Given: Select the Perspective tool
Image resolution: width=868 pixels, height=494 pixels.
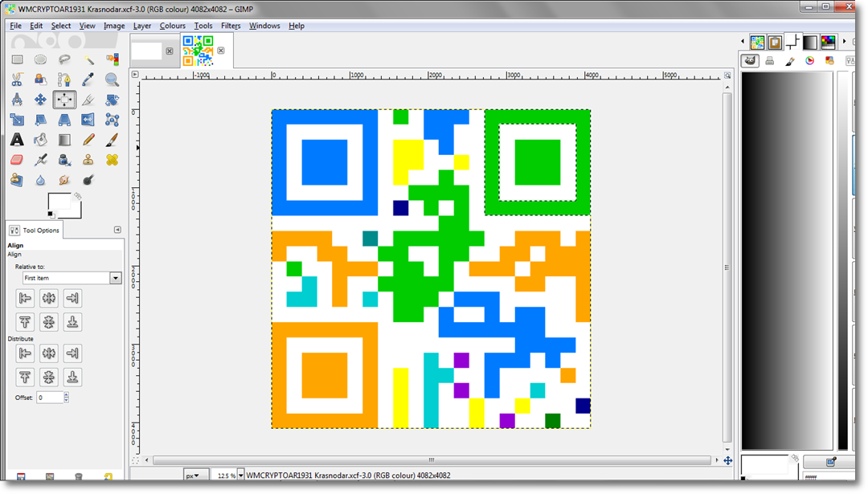Looking at the screenshot, I should (x=64, y=120).
